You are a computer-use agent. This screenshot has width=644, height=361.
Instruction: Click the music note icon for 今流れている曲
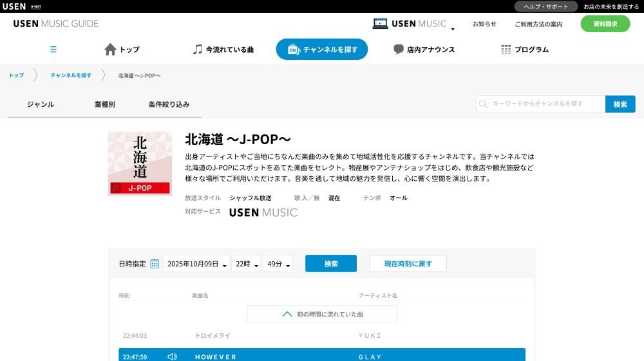[198, 50]
